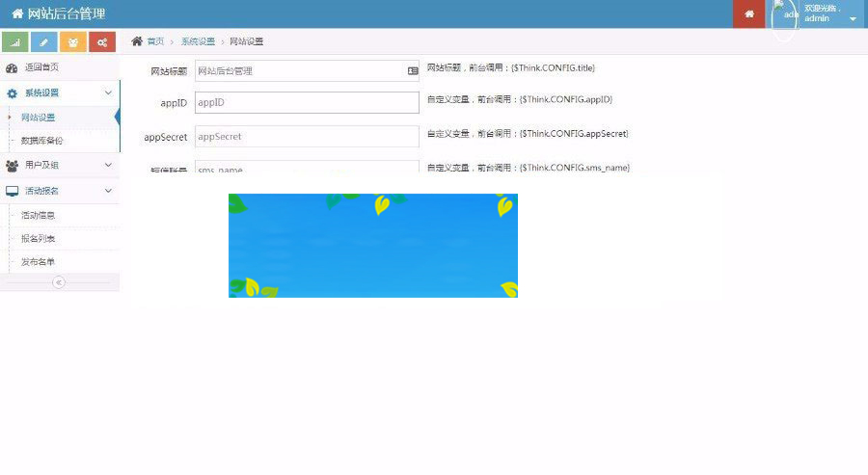
Task: Click the 系统设置 breadcrumb link
Action: (x=198, y=41)
